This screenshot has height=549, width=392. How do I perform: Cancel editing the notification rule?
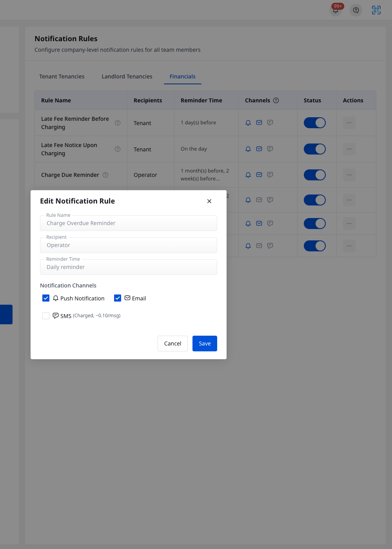[172, 344]
